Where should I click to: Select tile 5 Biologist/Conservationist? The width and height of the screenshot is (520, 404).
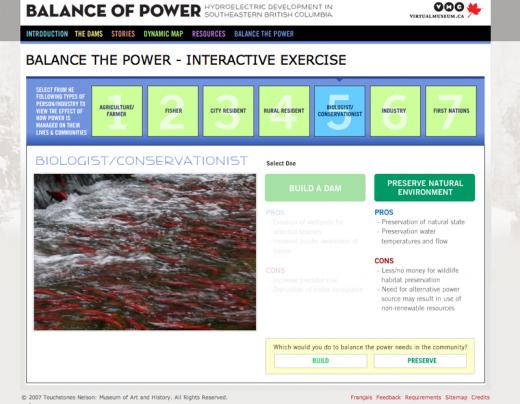340,111
